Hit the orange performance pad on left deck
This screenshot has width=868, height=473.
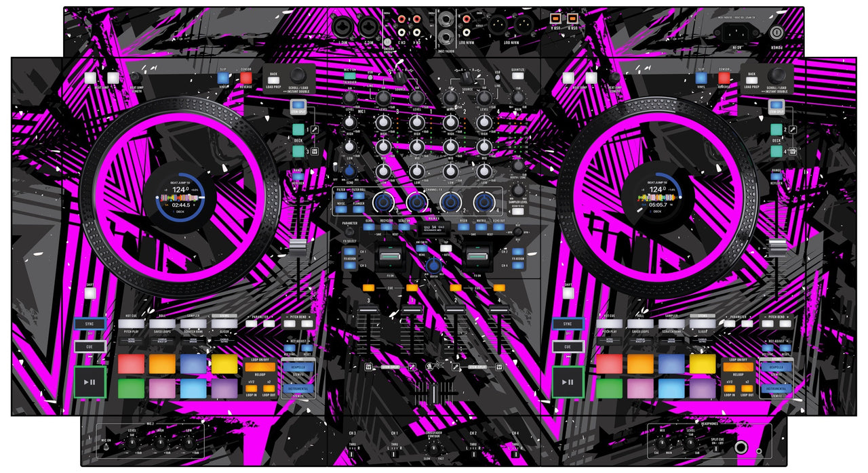point(162,364)
